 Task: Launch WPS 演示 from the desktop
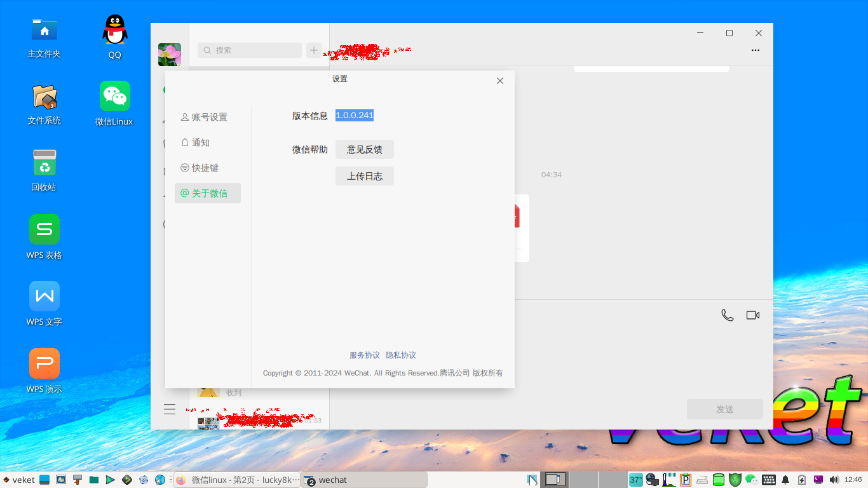44,371
